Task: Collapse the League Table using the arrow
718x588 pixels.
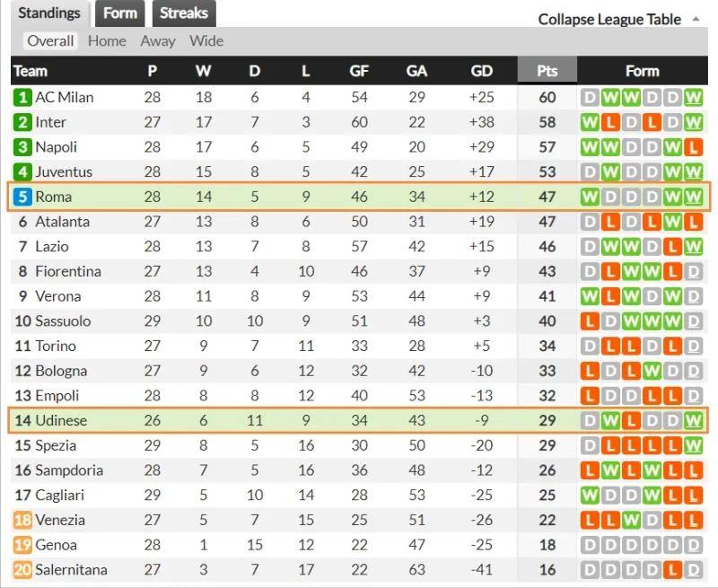Action: [x=696, y=19]
